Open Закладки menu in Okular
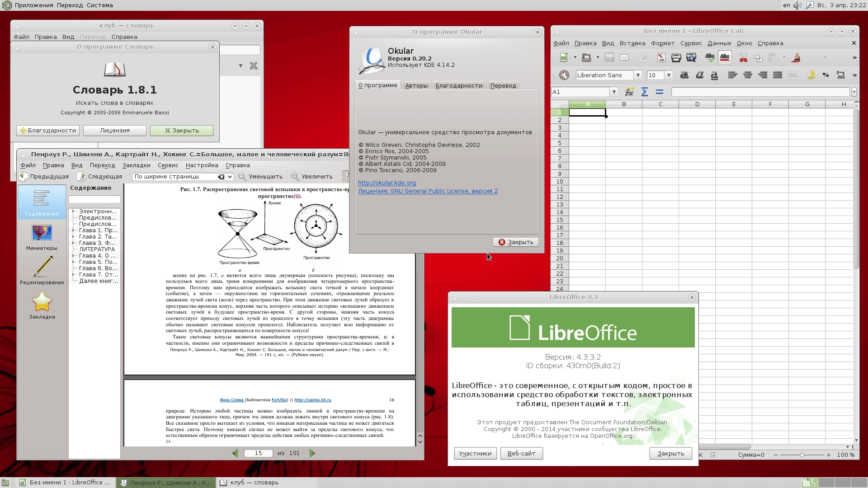Image resolution: width=868 pixels, height=488 pixels. tap(137, 165)
